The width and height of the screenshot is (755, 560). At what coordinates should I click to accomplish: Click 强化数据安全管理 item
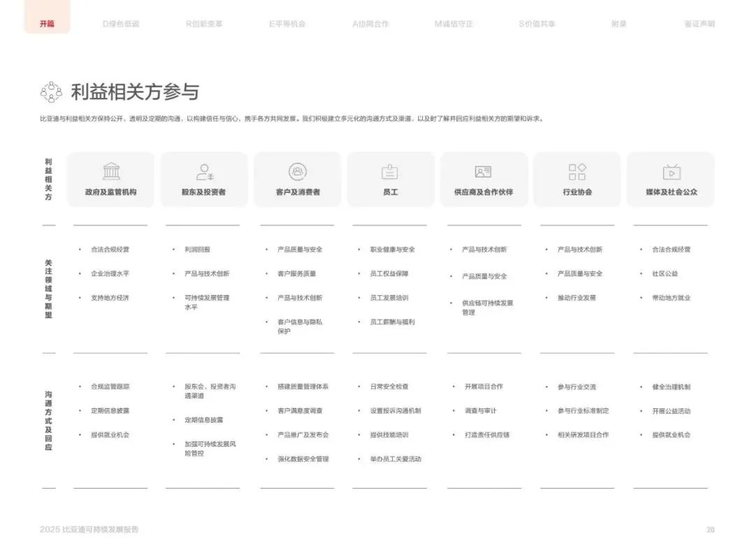coord(303,459)
